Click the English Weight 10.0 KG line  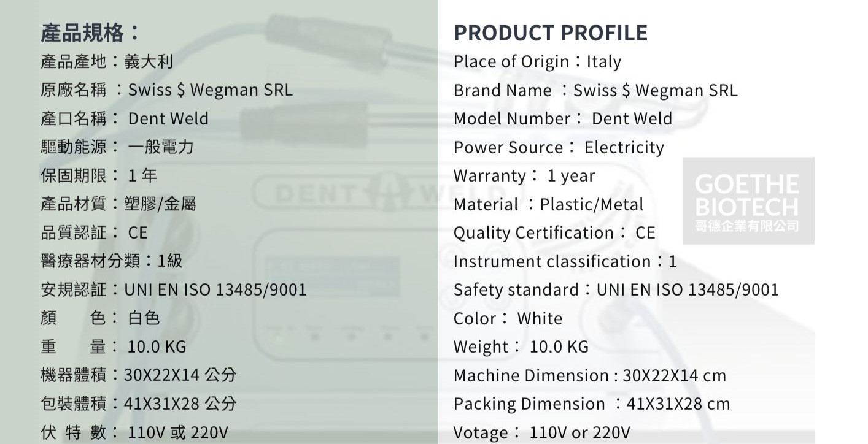click(x=521, y=347)
